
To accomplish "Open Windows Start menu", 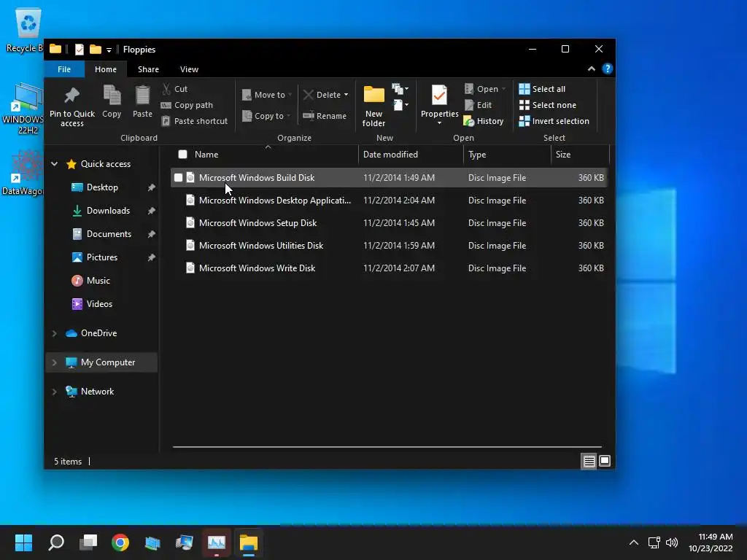I will pos(23,542).
